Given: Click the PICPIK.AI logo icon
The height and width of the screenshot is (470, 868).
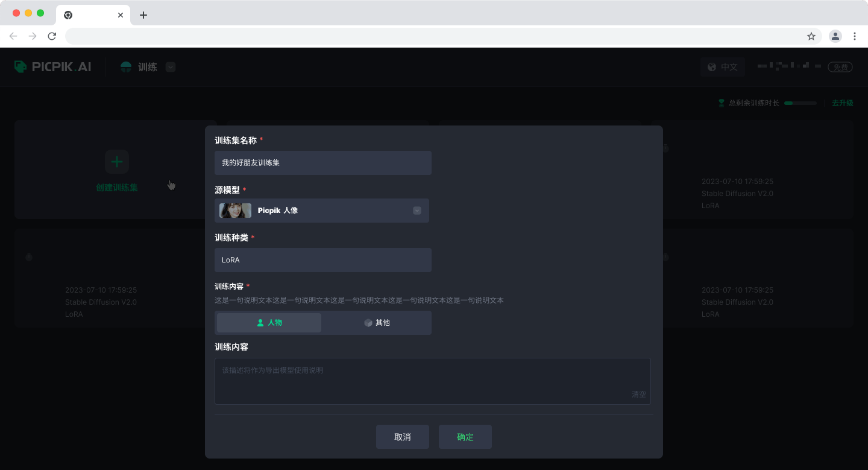Looking at the screenshot, I should coord(20,66).
